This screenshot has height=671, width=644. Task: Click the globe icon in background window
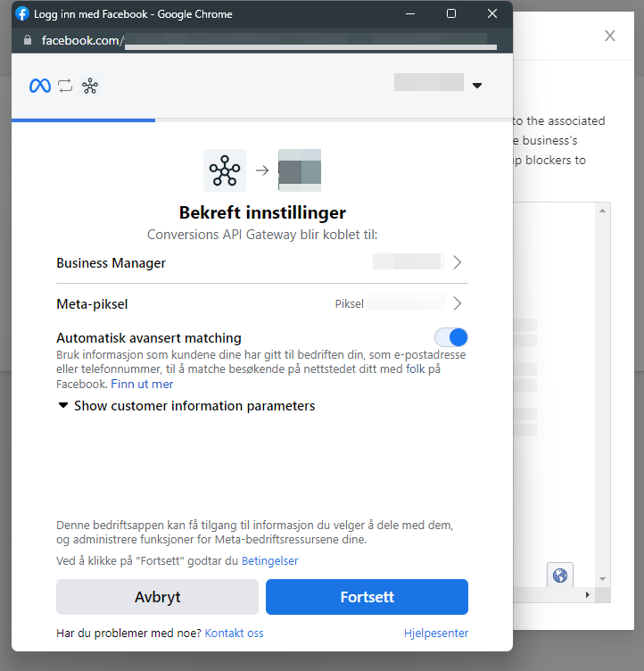coord(560,576)
